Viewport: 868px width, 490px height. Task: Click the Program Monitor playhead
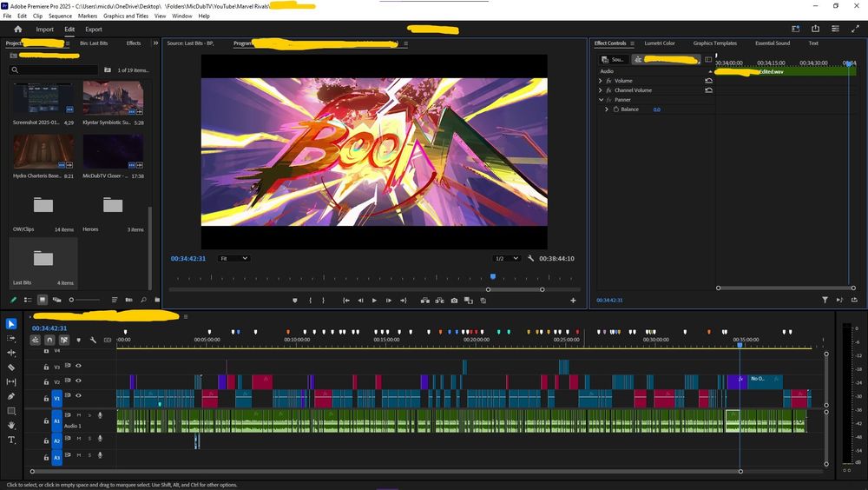[x=493, y=276]
